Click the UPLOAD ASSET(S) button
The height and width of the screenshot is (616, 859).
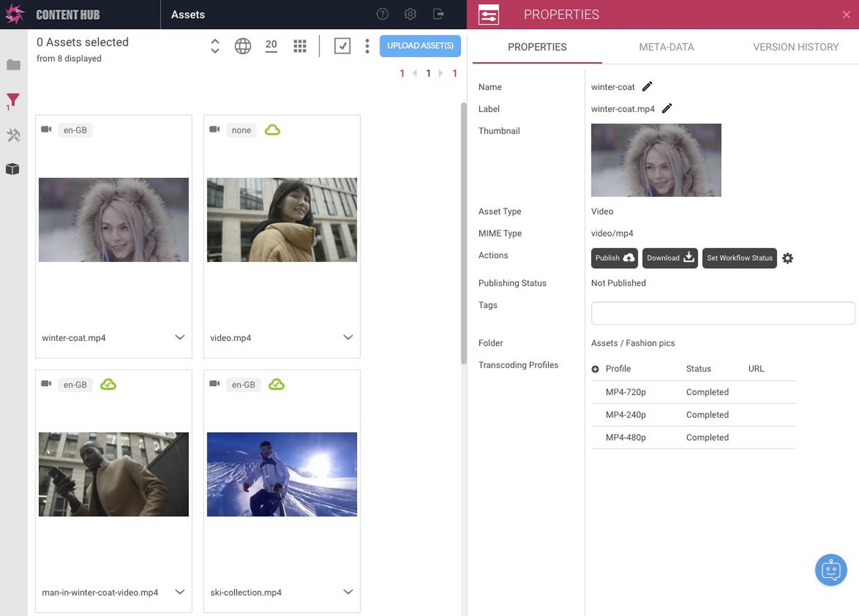pos(420,46)
